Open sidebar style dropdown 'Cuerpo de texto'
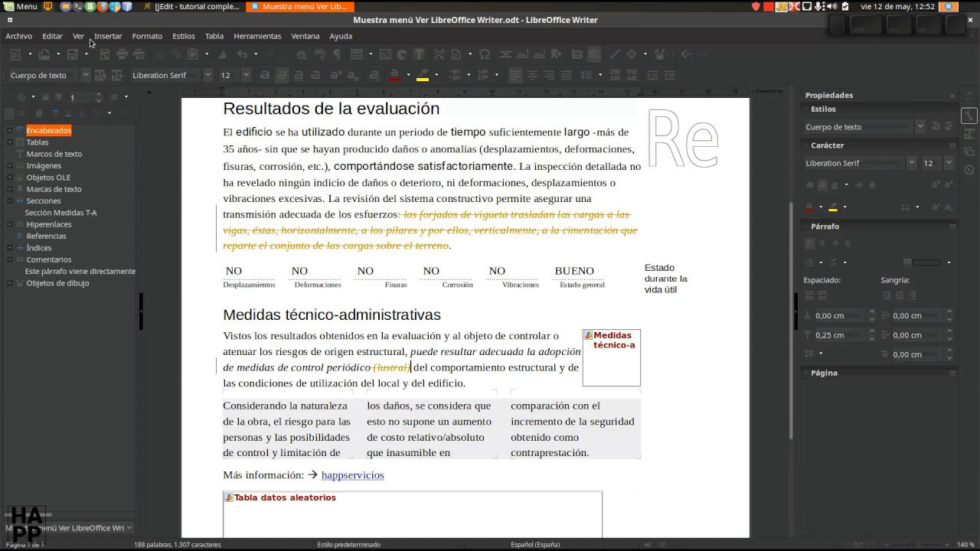This screenshot has width=980, height=551. pyautogui.click(x=920, y=127)
